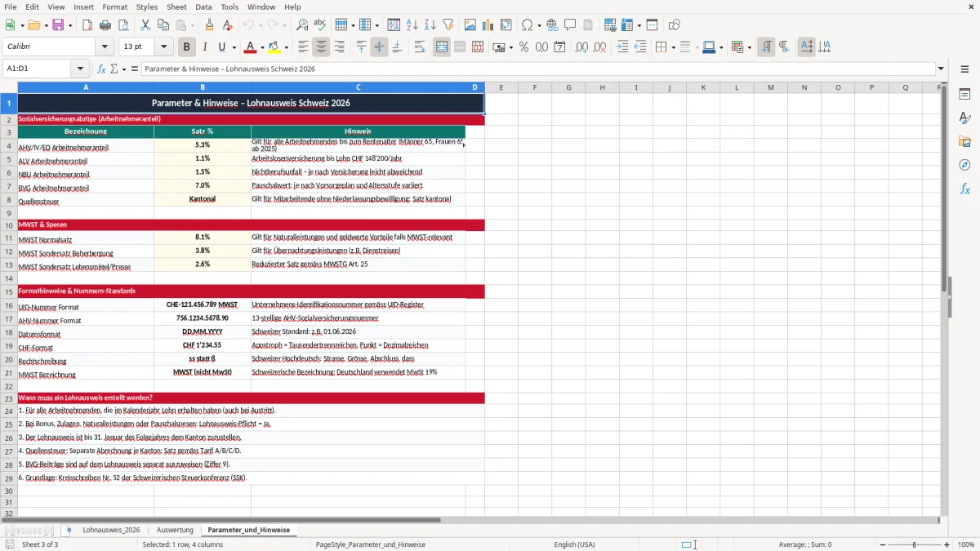This screenshot has width=980, height=551.
Task: Increase indent
Action: (622, 47)
